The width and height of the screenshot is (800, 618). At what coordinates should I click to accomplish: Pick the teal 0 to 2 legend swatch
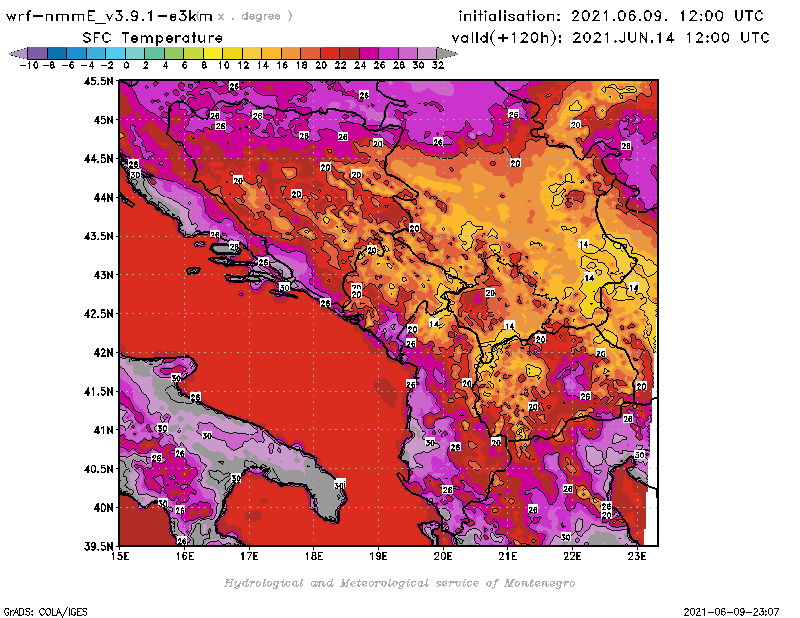click(x=135, y=53)
